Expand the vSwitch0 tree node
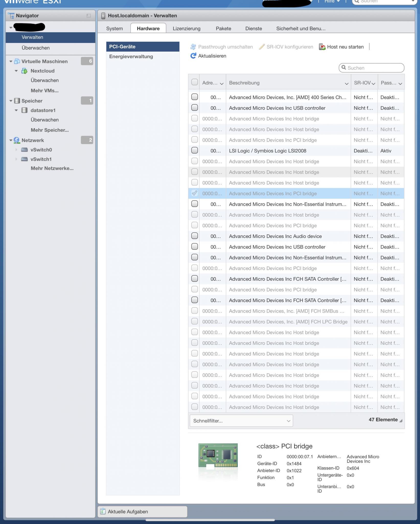This screenshot has width=420, height=524. click(x=16, y=150)
